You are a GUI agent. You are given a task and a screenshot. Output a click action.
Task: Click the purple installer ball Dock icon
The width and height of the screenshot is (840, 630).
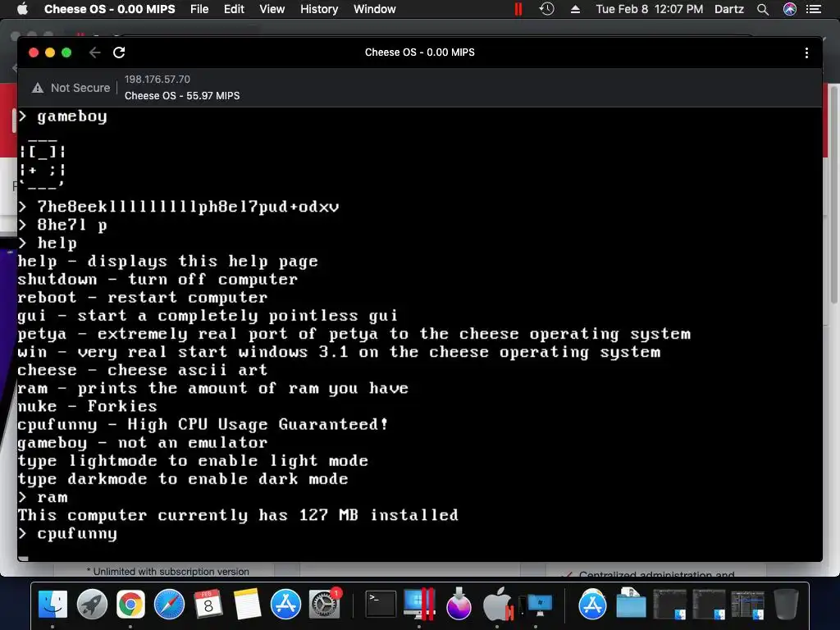click(x=459, y=605)
